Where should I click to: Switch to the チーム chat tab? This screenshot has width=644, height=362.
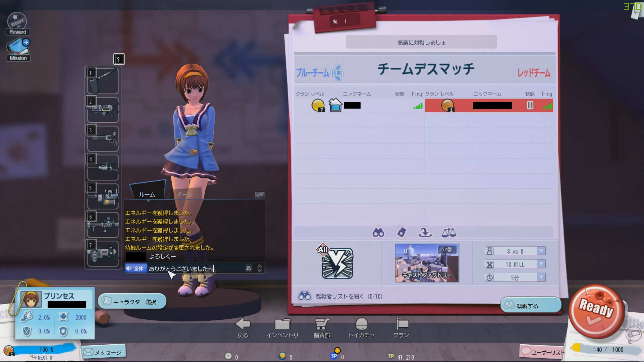pyautogui.click(x=184, y=194)
